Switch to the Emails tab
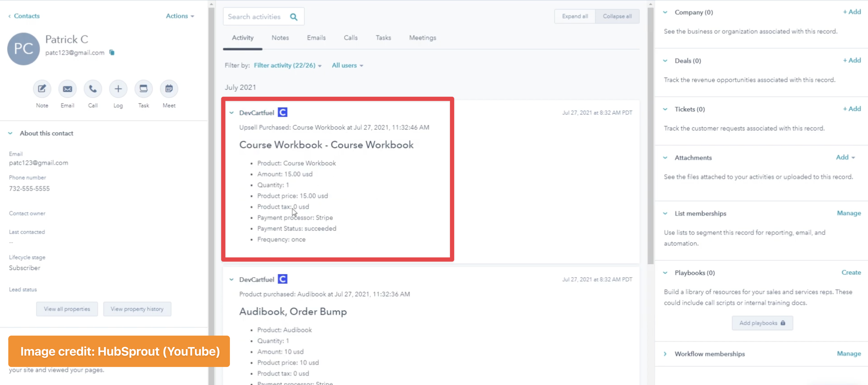The height and width of the screenshot is (385, 868). point(316,38)
